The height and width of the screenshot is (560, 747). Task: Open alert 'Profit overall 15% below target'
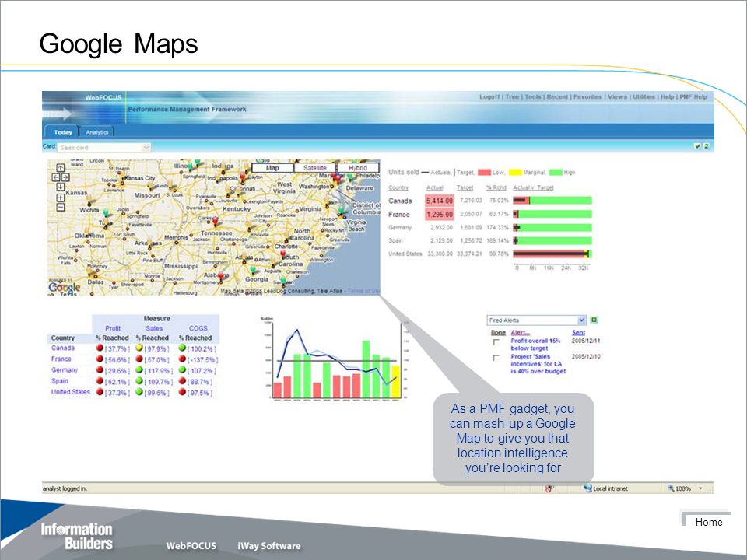pos(535,345)
